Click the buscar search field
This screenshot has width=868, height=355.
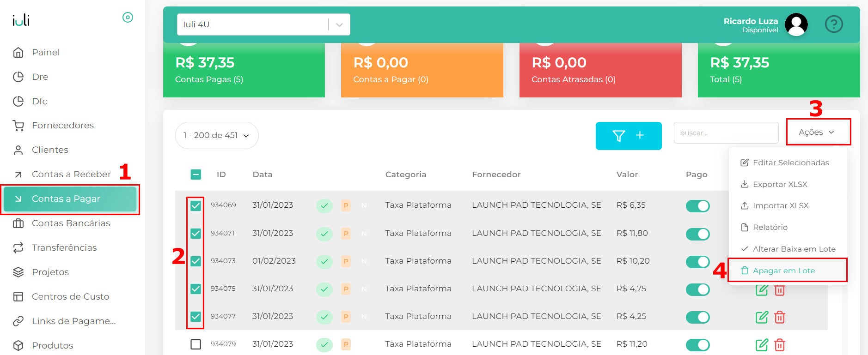pyautogui.click(x=725, y=133)
